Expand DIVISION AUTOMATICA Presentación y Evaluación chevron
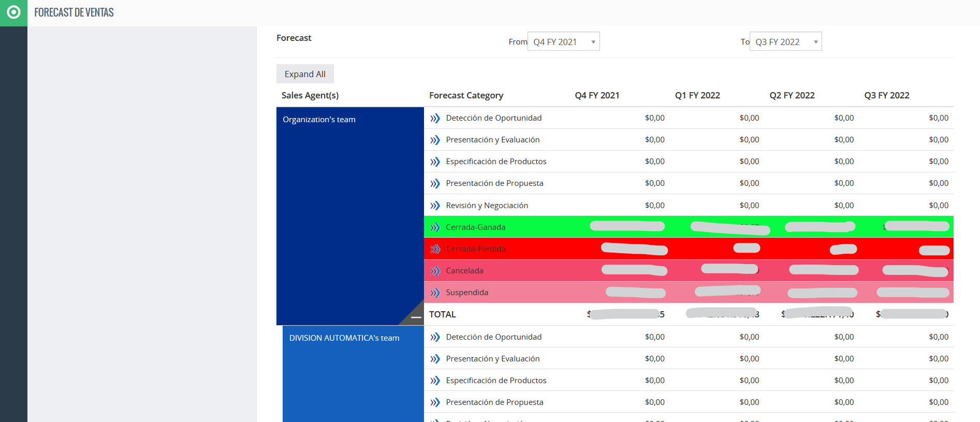 (435, 359)
